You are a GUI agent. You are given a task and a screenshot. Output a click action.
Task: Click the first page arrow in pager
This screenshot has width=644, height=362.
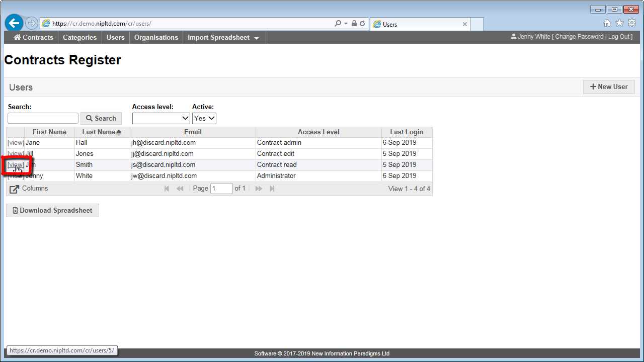pos(167,189)
